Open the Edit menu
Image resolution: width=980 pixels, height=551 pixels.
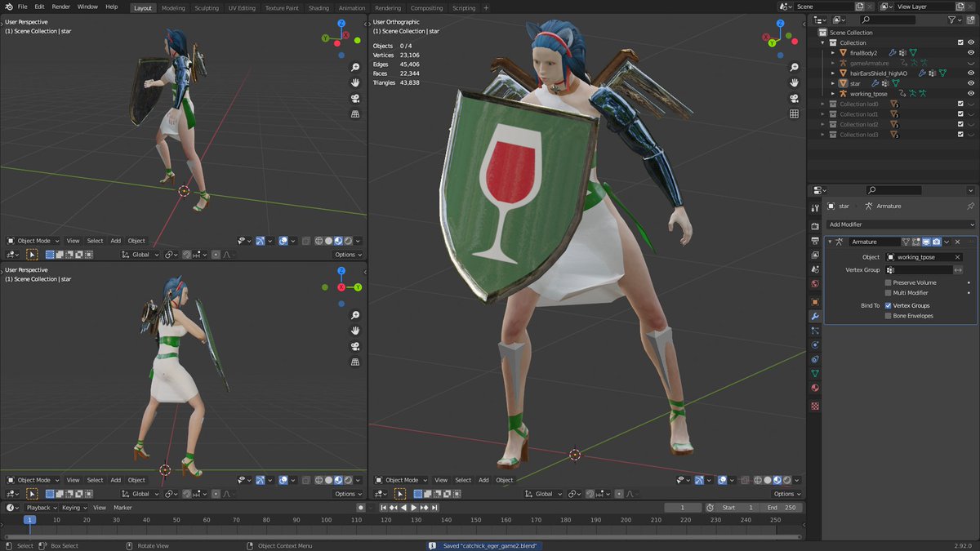[x=39, y=7]
